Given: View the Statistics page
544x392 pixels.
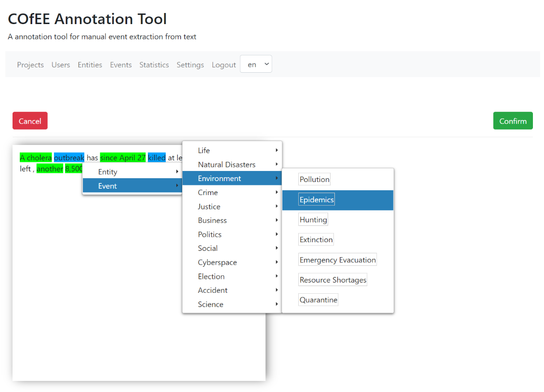Looking at the screenshot, I should (154, 65).
